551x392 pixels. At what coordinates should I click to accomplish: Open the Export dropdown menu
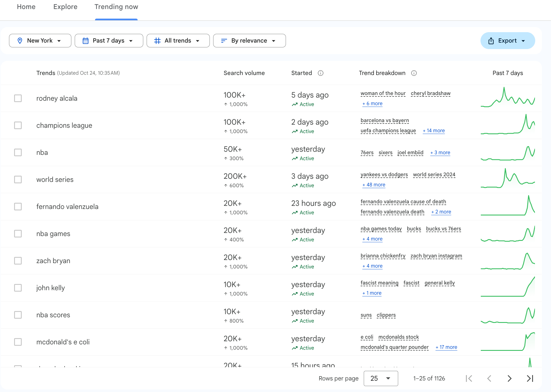point(508,41)
